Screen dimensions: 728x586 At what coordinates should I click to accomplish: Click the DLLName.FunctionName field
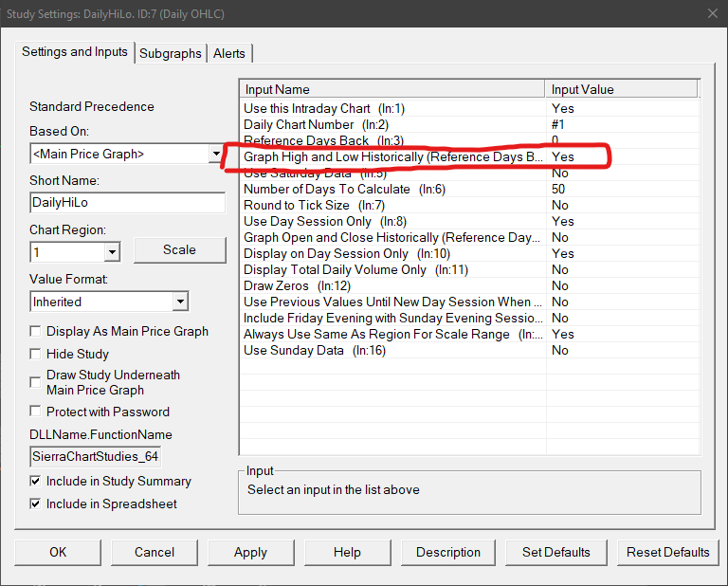(x=96, y=456)
